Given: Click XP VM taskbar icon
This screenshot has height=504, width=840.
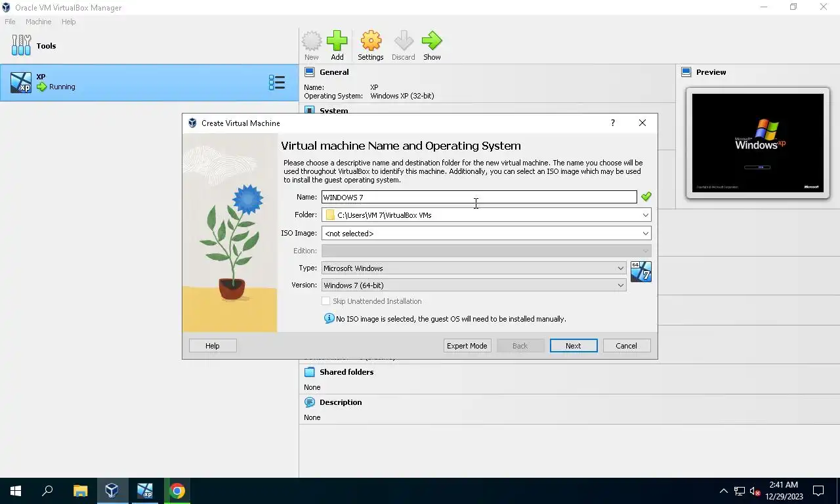Looking at the screenshot, I should pos(144,491).
